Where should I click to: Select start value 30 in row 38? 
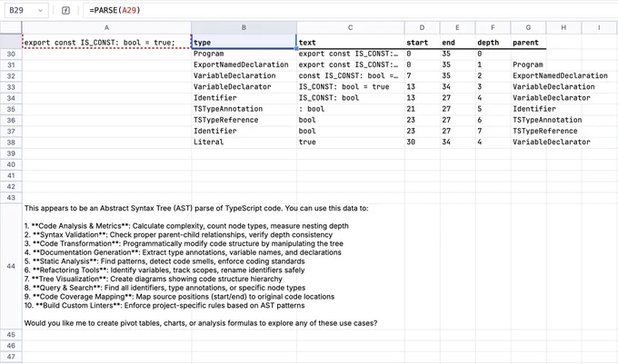pos(422,142)
